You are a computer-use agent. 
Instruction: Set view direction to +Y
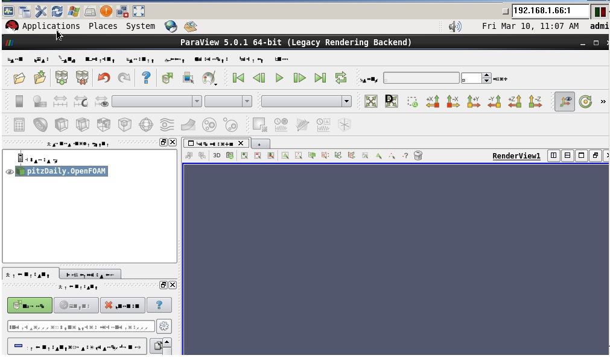click(x=474, y=102)
